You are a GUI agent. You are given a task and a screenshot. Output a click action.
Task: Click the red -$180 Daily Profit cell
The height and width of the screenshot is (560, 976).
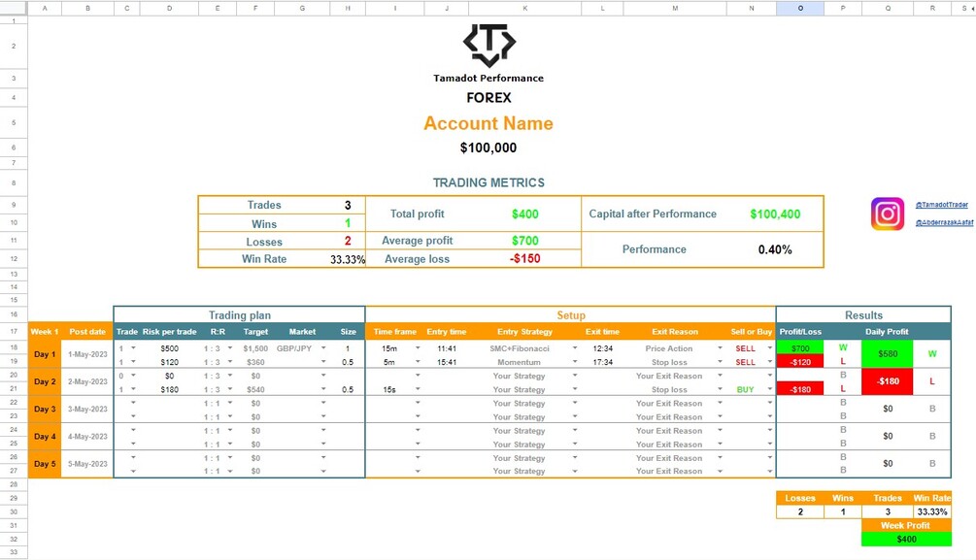(x=887, y=381)
